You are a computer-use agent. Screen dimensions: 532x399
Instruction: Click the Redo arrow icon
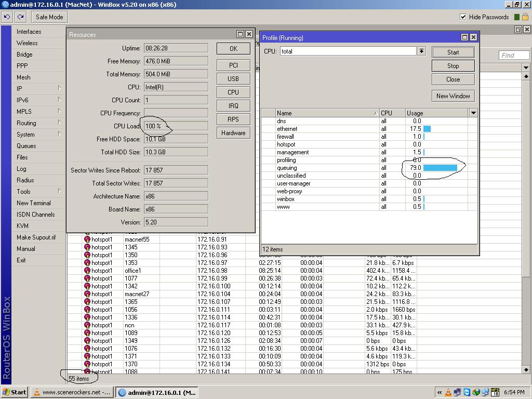point(20,17)
